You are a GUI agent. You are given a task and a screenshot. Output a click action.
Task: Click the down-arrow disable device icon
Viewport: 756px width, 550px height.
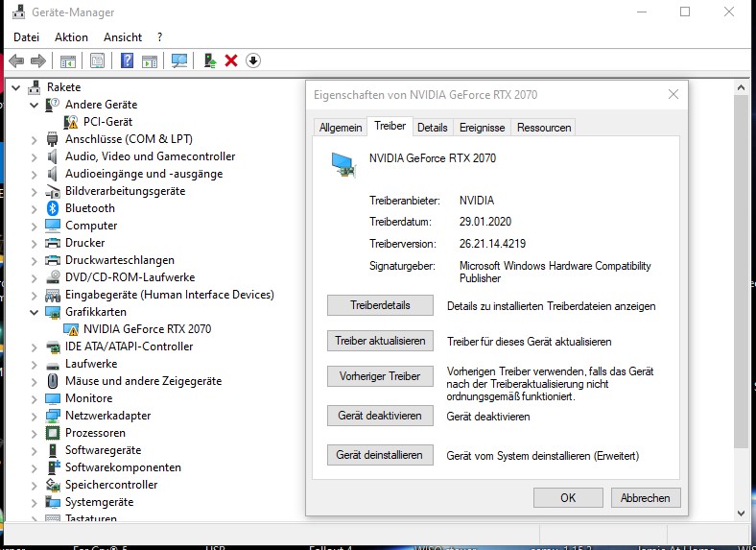point(253,60)
